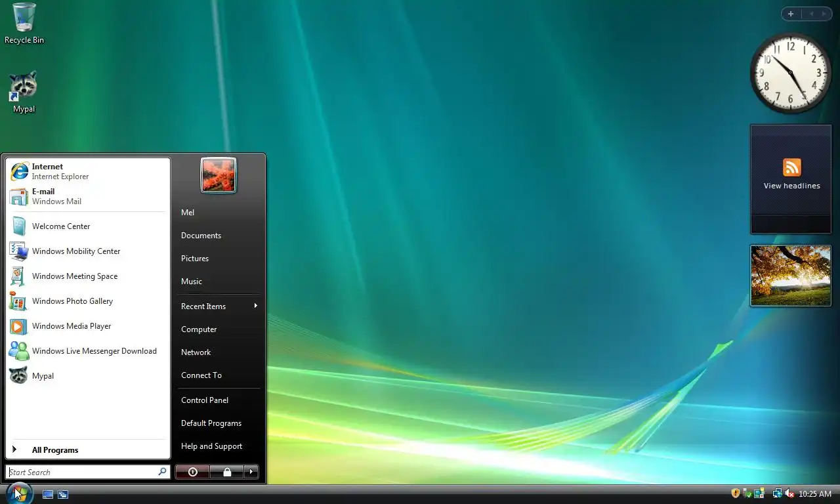The height and width of the screenshot is (504, 840).
Task: Expand All Programs list
Action: pyautogui.click(x=88, y=450)
